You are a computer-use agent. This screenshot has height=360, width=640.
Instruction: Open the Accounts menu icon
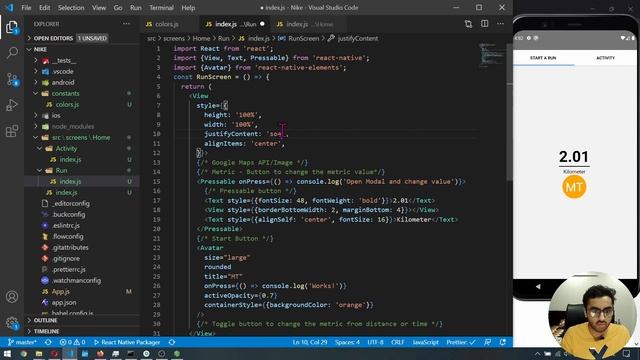12,297
